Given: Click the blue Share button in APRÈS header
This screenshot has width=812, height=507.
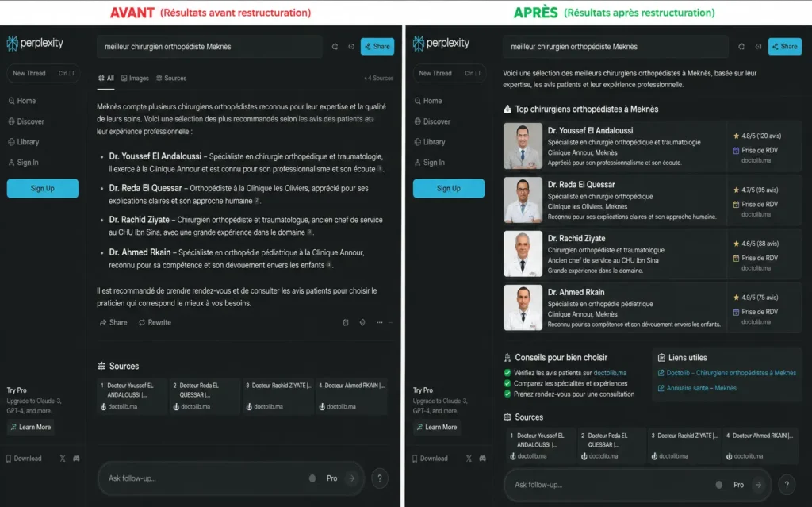Looking at the screenshot, I should (x=785, y=46).
